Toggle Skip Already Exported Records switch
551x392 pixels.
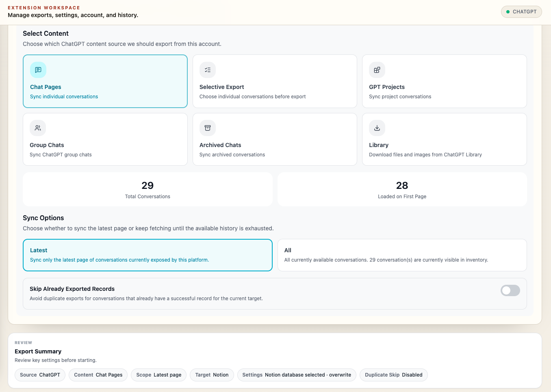click(x=510, y=290)
